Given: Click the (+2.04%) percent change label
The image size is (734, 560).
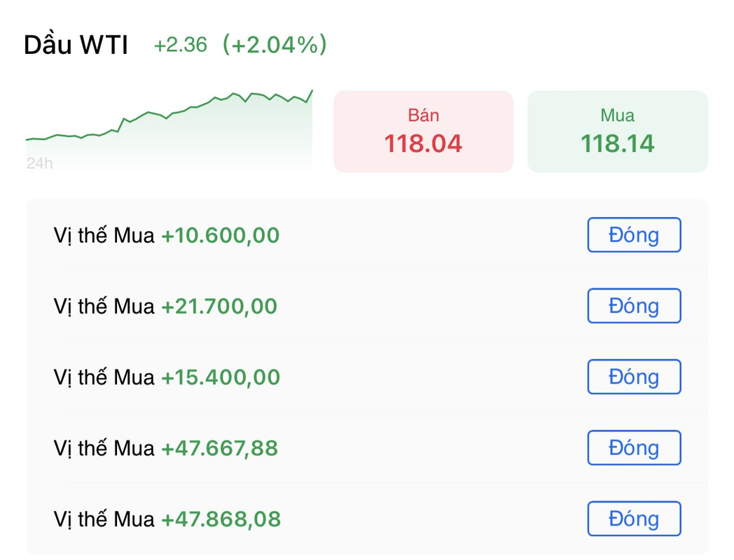Looking at the screenshot, I should point(275,45).
